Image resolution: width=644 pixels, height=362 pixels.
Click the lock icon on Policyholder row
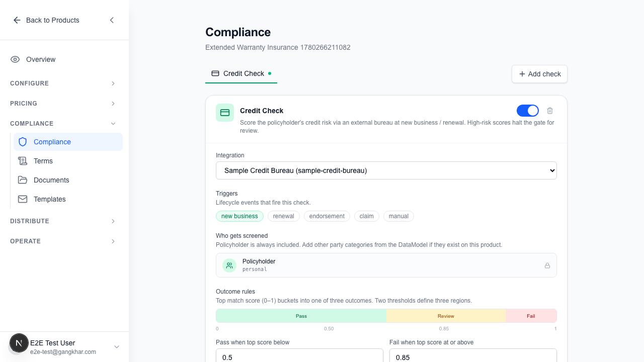[547, 265]
